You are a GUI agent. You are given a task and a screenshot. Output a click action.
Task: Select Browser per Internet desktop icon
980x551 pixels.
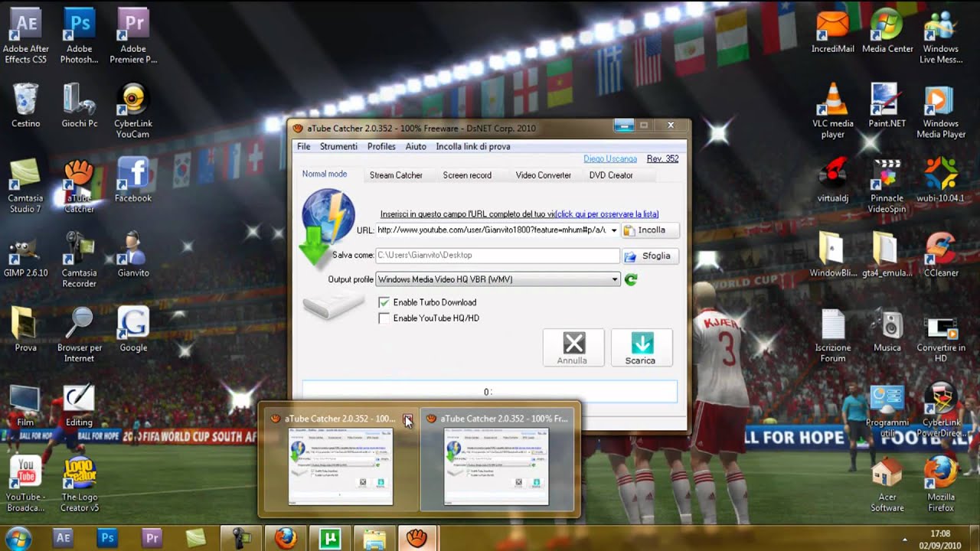[x=80, y=334]
